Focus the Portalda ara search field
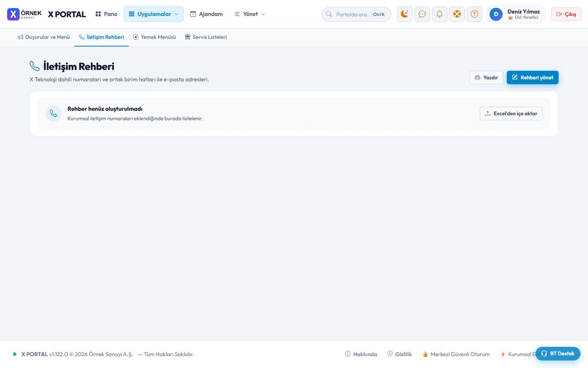588x368 pixels. (356, 14)
